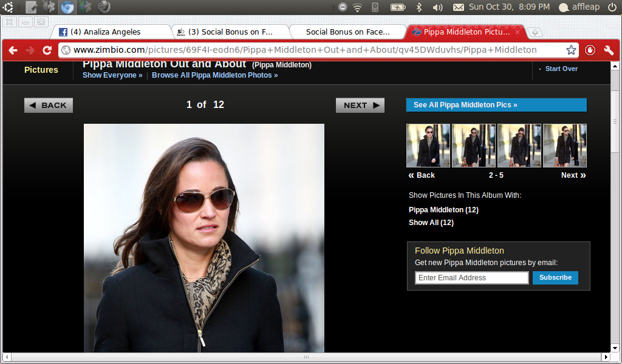Screen dimensions: 622x364
Task: Open the first thumbnail in the album strip
Action: 428,146
